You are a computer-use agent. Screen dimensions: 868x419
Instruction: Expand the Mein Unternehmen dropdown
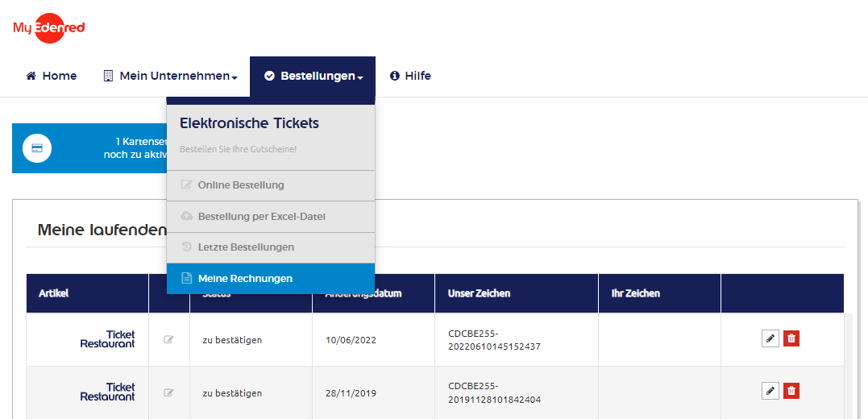tap(171, 77)
